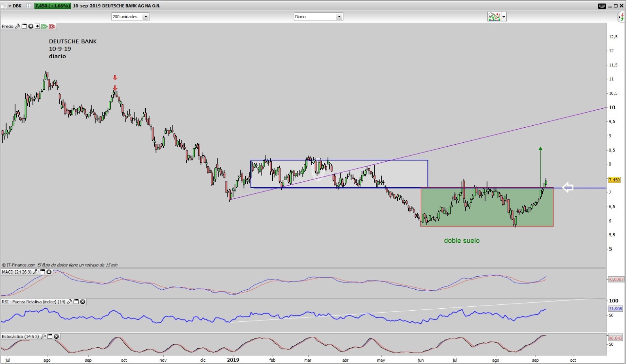Open RSI indicator wrench settings
This screenshot has height=364, width=633.
(70, 302)
